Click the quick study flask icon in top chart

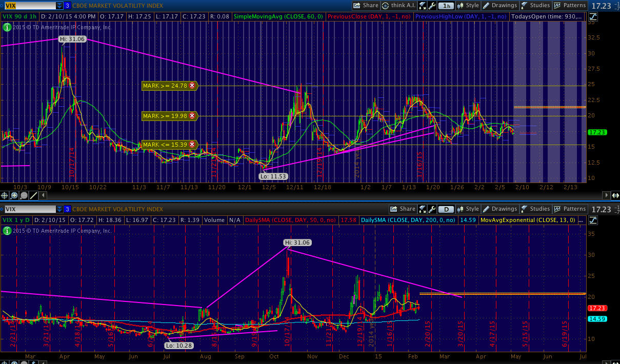[x=422, y=6]
